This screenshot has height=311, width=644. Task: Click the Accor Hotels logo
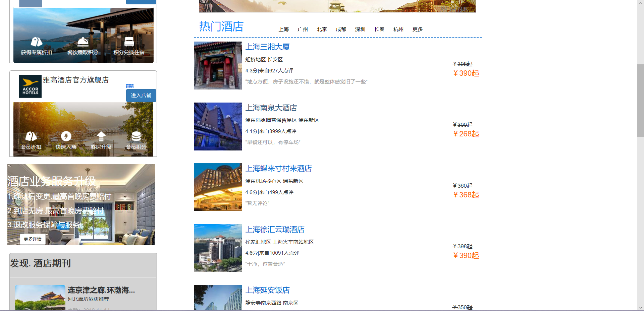tap(30, 86)
